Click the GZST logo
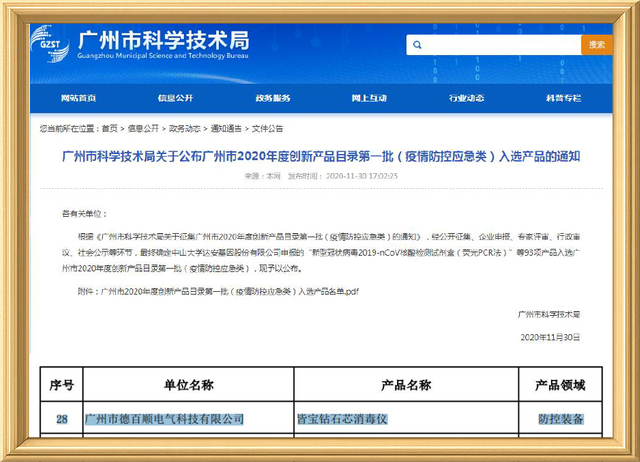 click(x=50, y=44)
